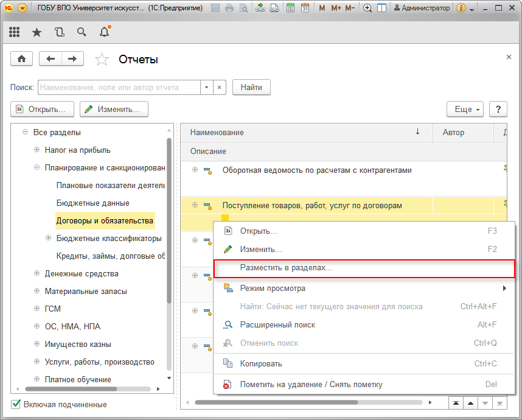Viewport: 522px width, 420px height.
Task: Open the small dropdown beside info icon
Action: 472,9
